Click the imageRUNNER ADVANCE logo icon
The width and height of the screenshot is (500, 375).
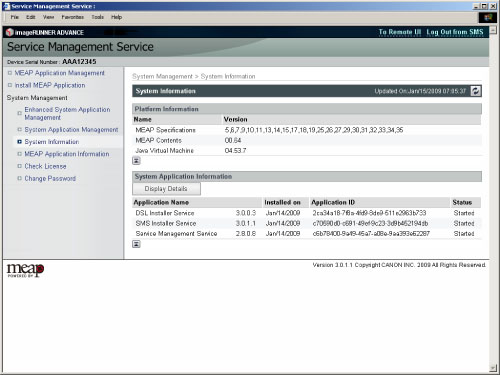10,32
